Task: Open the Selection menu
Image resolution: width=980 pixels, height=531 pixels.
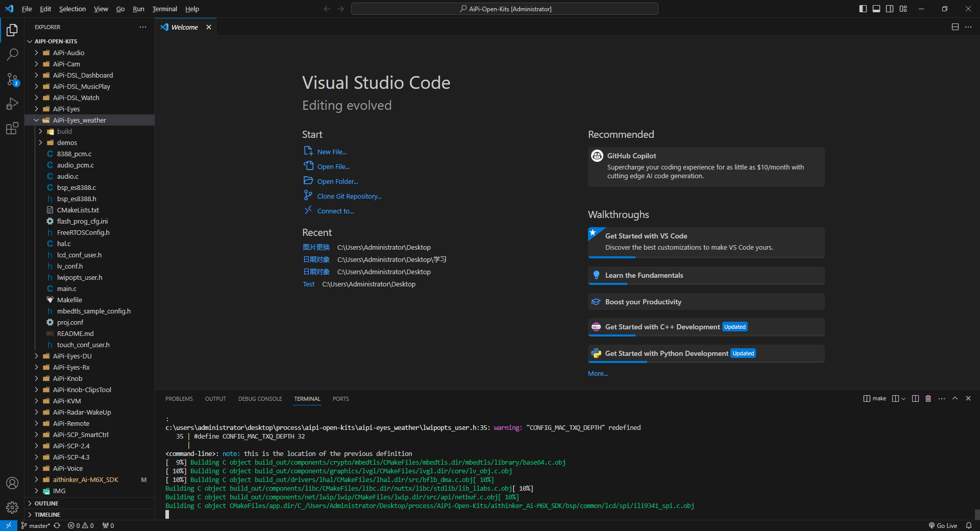Action: pos(72,9)
